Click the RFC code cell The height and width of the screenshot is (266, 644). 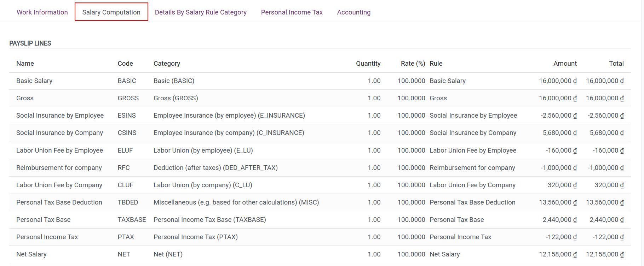click(x=124, y=168)
